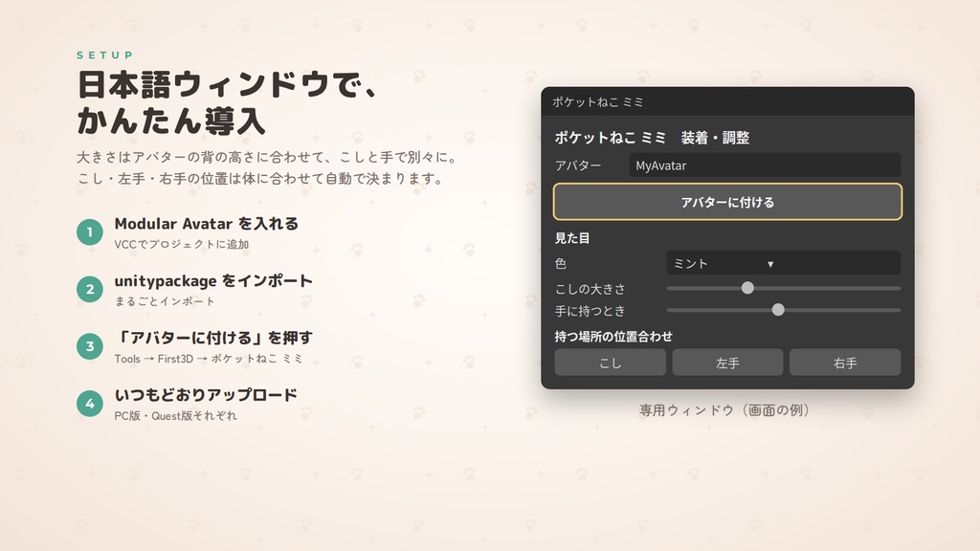Click the heading ポケットねこ ミミ 装着・調整
This screenshot has height=551, width=980.
point(652,138)
